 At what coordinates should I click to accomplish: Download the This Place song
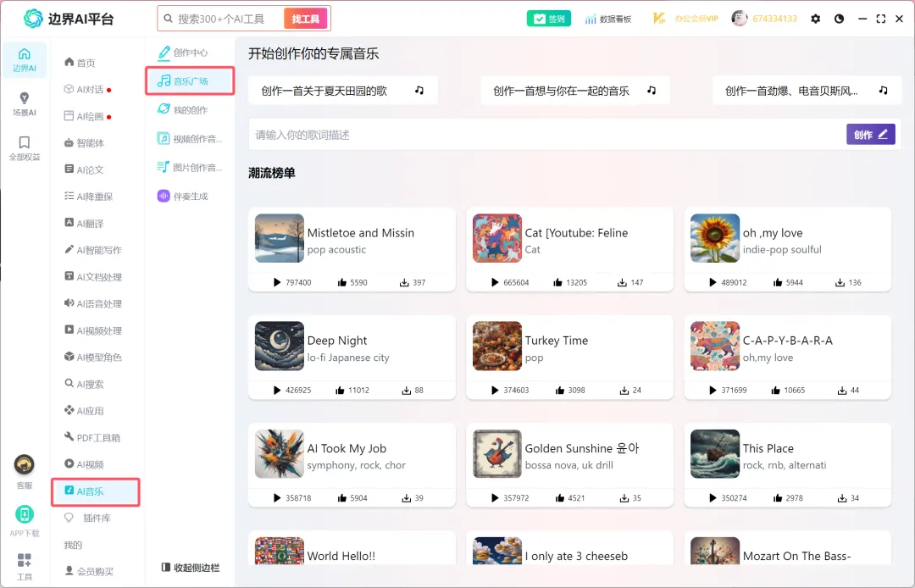click(842, 498)
